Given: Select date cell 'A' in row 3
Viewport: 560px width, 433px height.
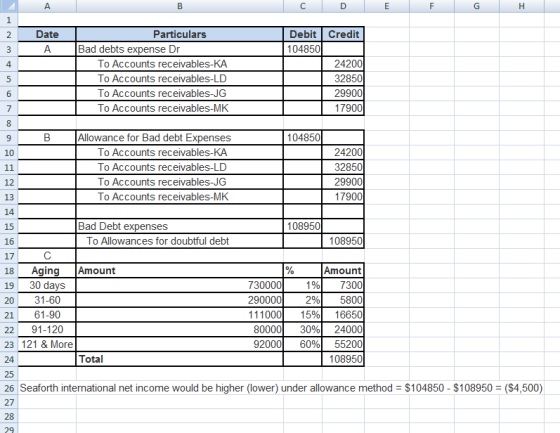Looking at the screenshot, I should point(47,49).
